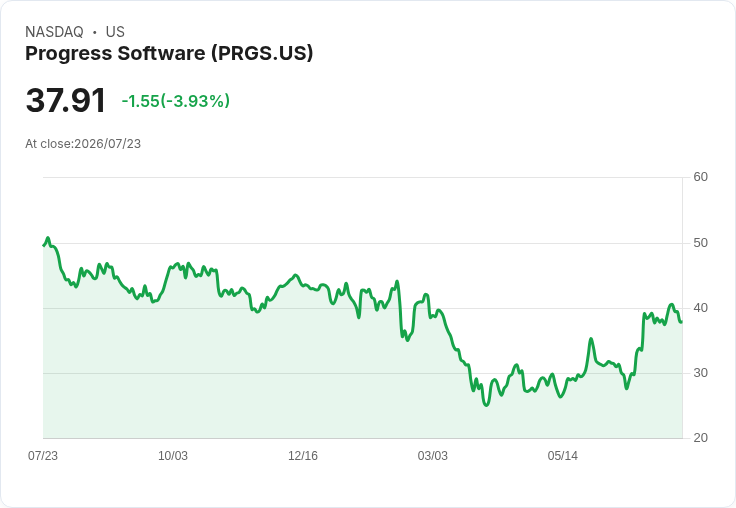Click the 50 price axis label
Screen dimensions: 736x508
pos(700,243)
